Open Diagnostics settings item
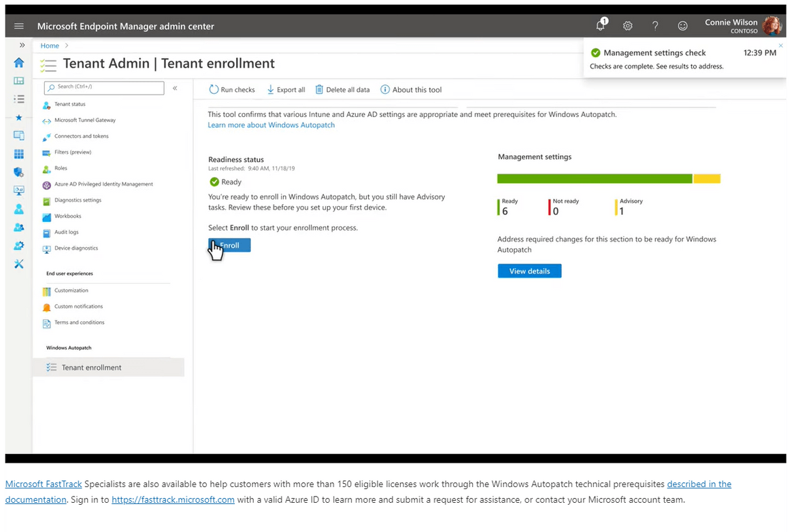The width and height of the screenshot is (796, 532). click(x=78, y=200)
